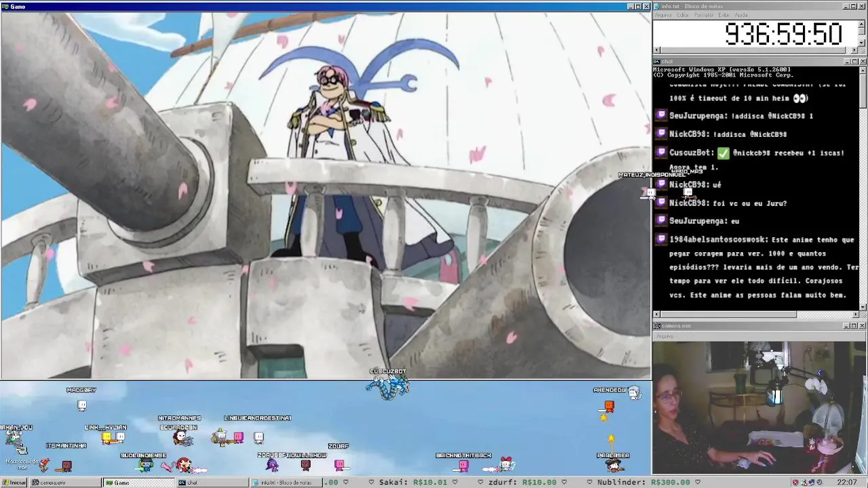Screen dimensions: 868x488
Task: Maximize the Game window
Action: [x=638, y=6]
